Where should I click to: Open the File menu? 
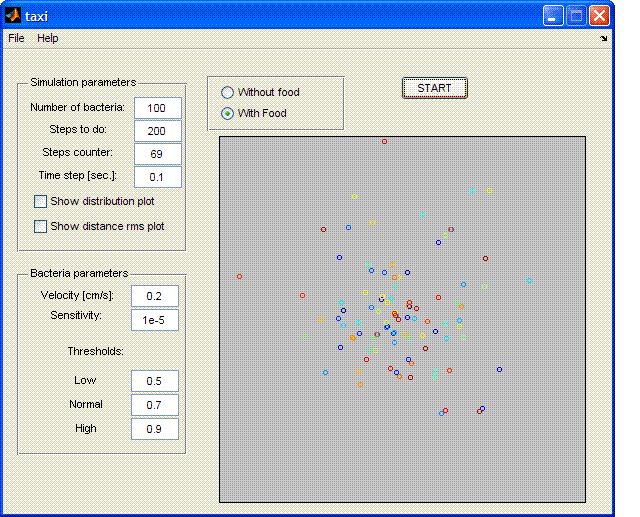[x=16, y=38]
